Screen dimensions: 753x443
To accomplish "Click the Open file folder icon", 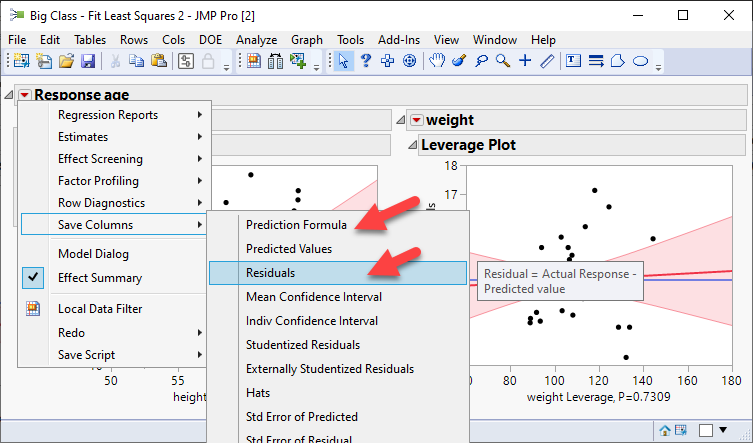I will click(x=66, y=61).
